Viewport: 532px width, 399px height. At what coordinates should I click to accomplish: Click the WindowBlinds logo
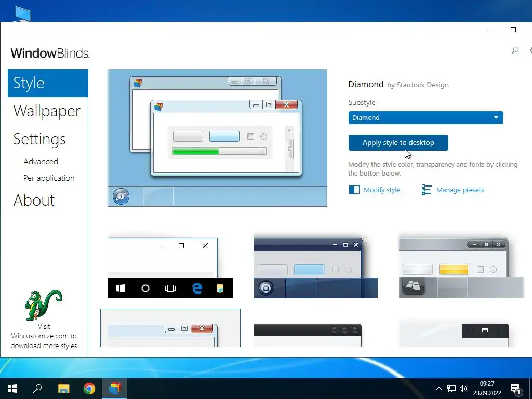[x=50, y=54]
